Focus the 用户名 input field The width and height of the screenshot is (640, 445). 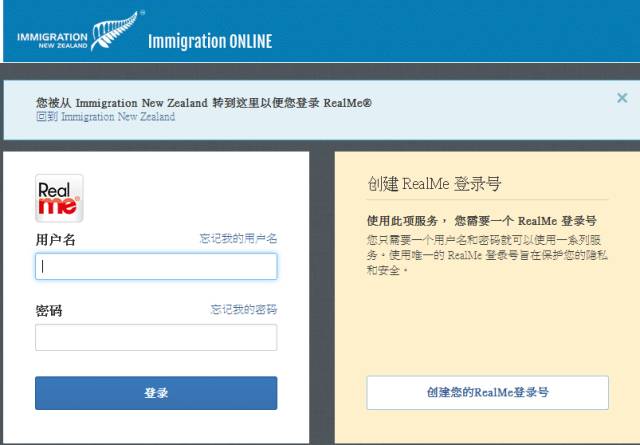[156, 267]
